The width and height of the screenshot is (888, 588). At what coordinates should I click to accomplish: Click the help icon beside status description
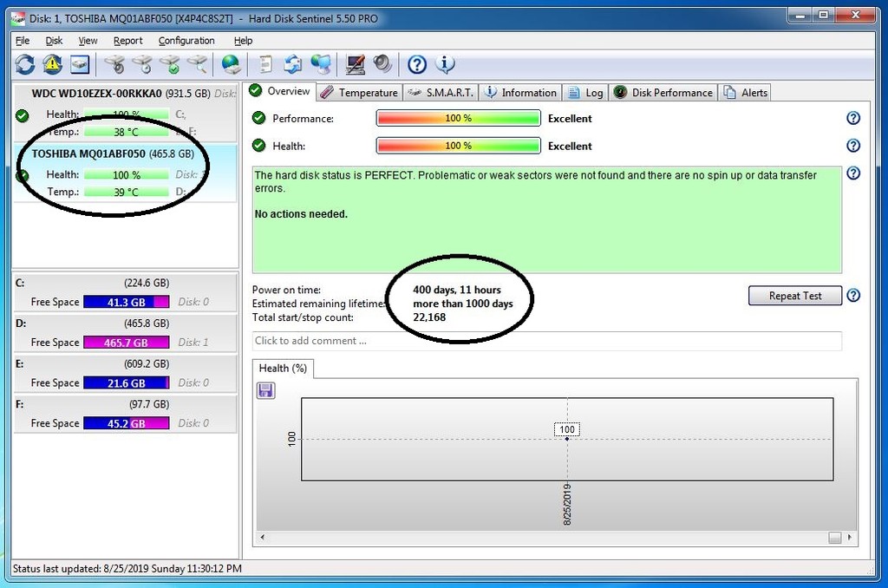853,173
